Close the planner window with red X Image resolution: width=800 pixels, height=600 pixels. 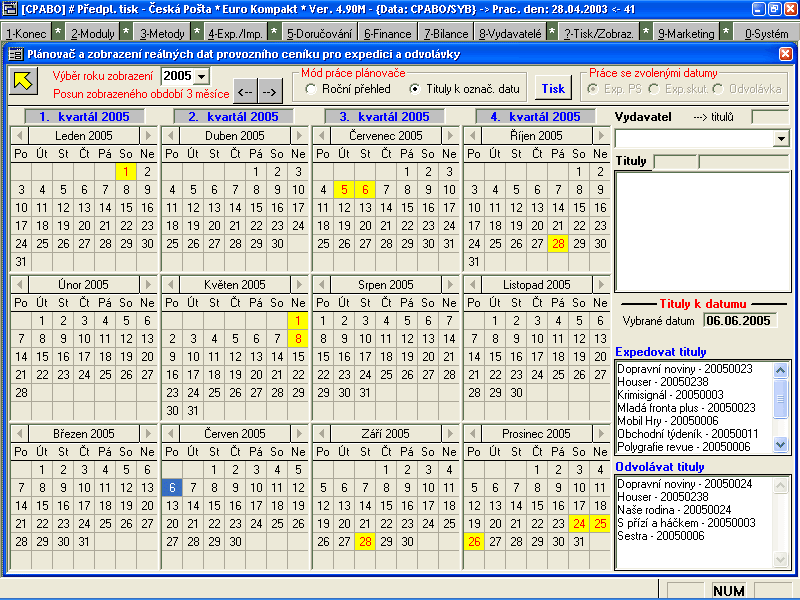[785, 54]
